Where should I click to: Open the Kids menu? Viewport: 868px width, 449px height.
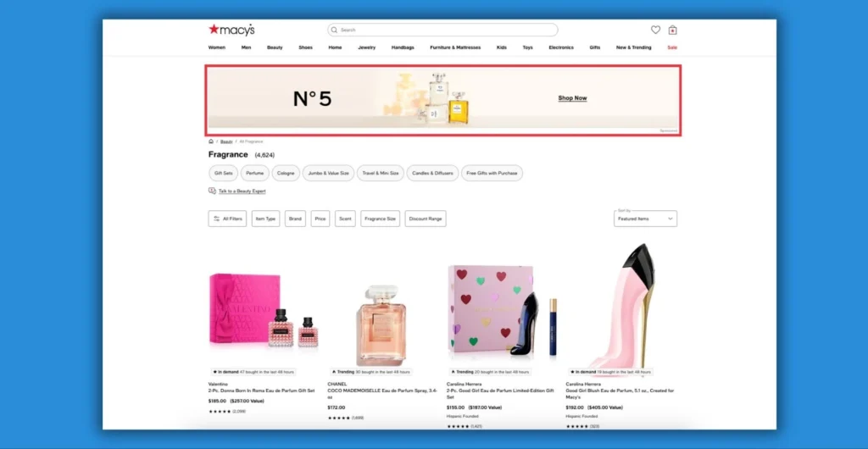502,47
